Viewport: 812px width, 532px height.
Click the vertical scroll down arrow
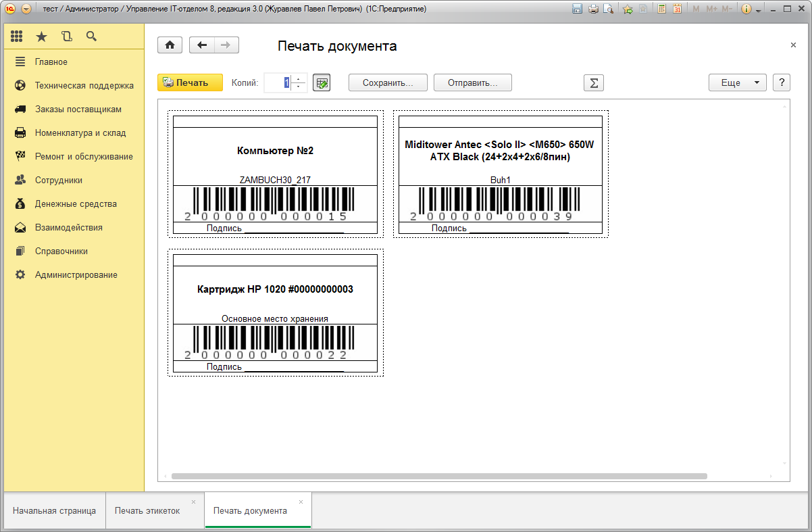(x=784, y=463)
